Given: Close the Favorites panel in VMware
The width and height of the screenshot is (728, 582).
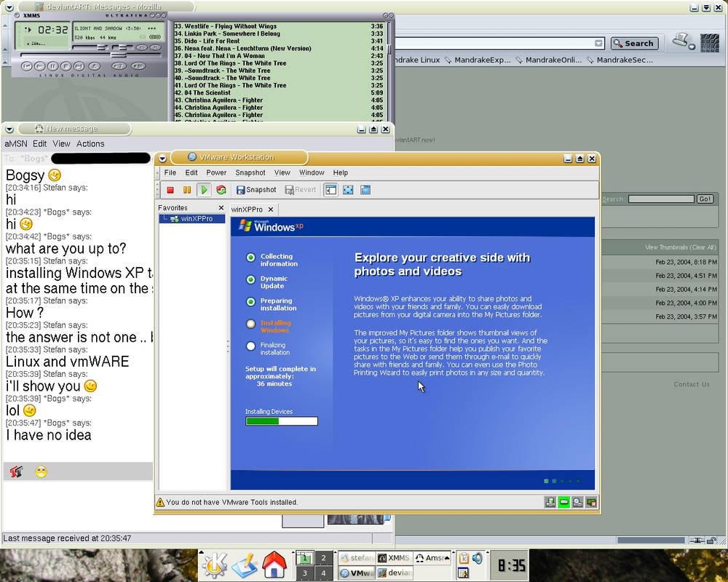Looking at the screenshot, I should tap(221, 208).
